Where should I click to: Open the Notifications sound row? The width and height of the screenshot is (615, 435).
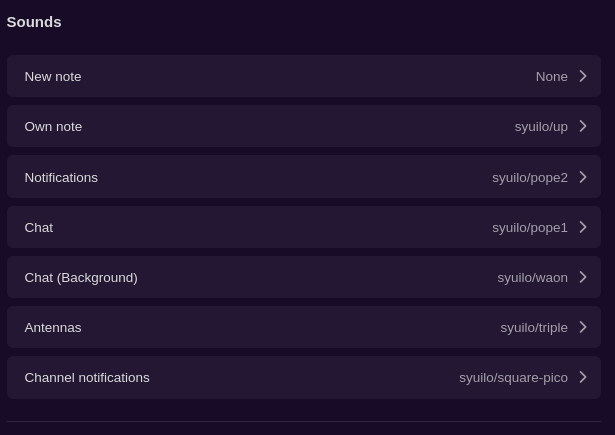pyautogui.click(x=304, y=177)
